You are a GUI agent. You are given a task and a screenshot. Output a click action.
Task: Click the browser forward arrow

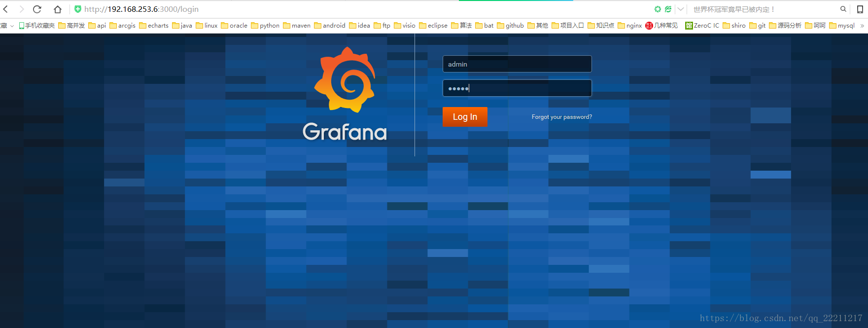pyautogui.click(x=21, y=9)
